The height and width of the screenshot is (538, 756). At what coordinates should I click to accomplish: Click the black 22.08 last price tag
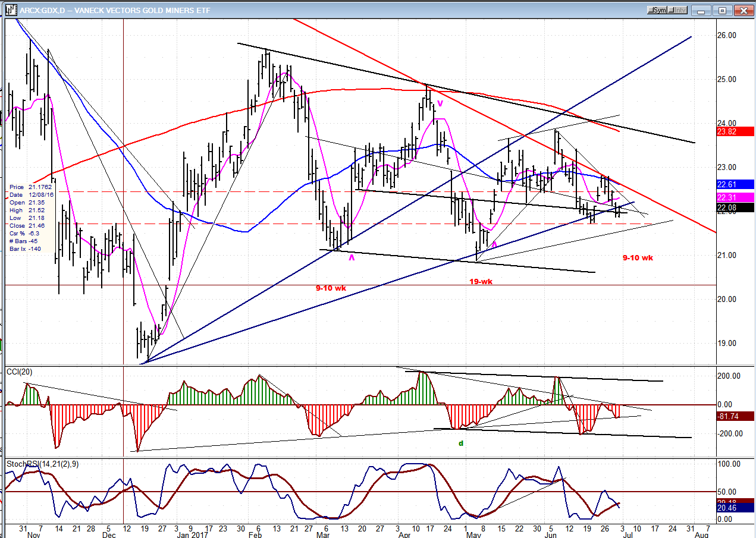click(736, 207)
